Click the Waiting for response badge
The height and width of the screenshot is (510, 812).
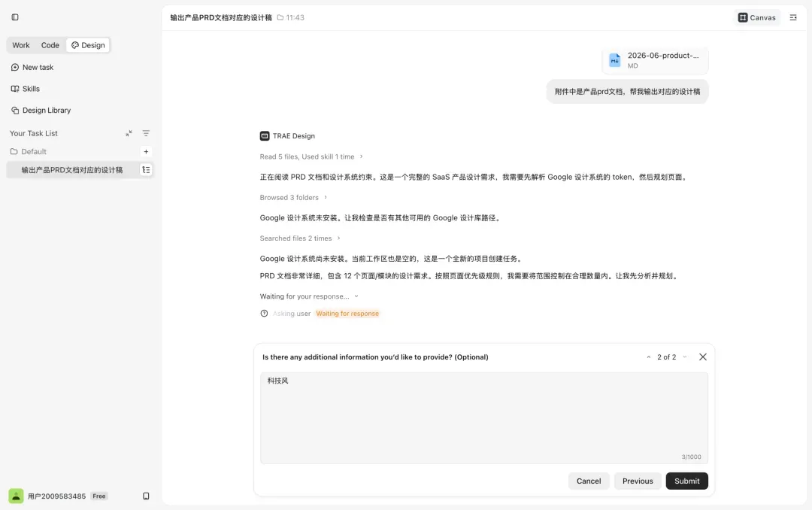[347, 314]
